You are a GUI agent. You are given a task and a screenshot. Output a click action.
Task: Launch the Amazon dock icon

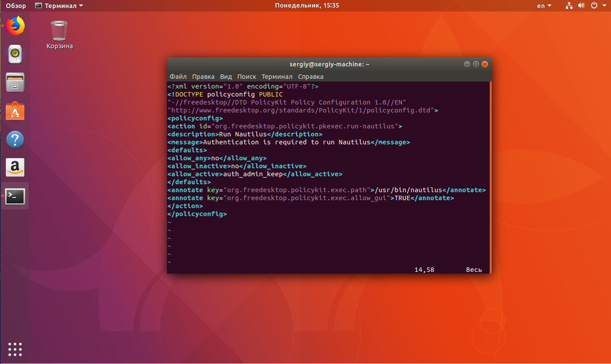(x=15, y=167)
